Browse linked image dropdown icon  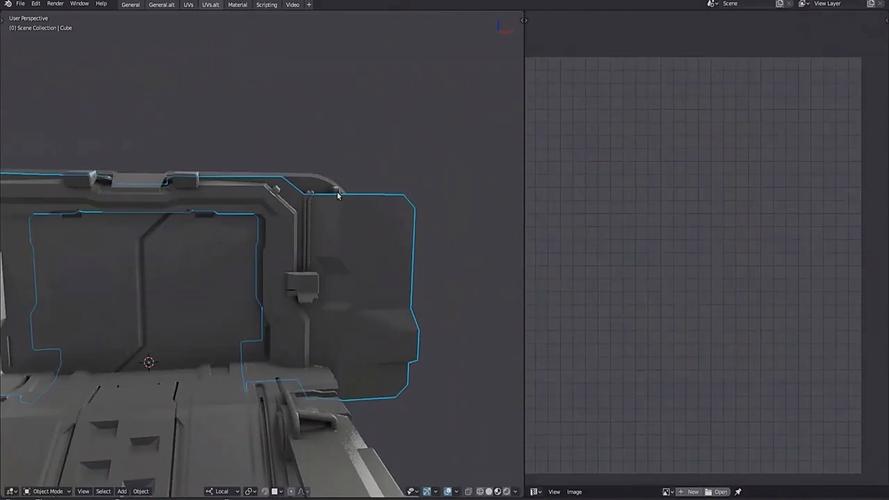(x=668, y=491)
